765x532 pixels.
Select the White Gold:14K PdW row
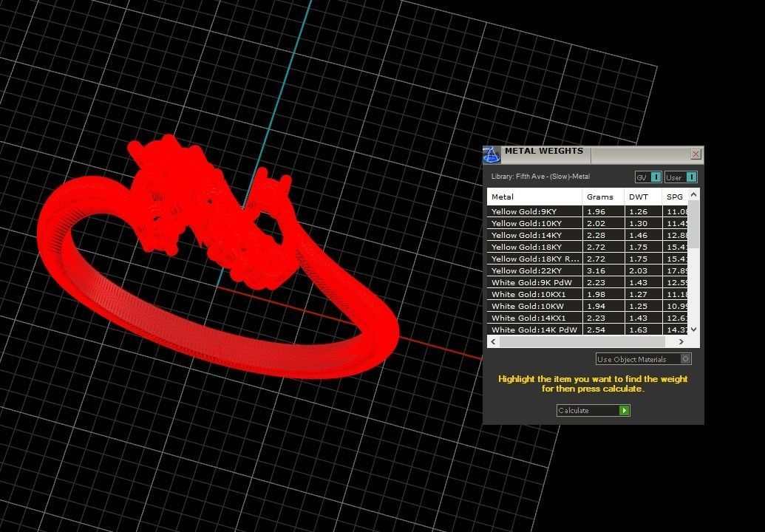(x=588, y=330)
